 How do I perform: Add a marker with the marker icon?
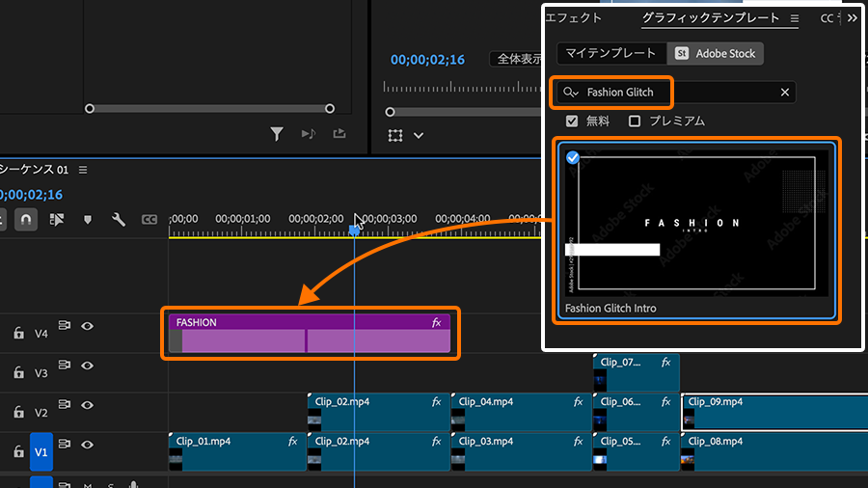pos(88,220)
